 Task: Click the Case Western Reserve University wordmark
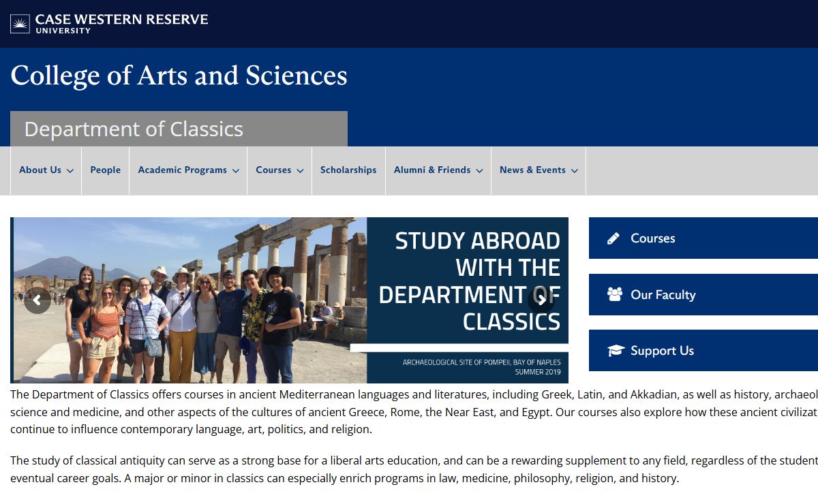click(x=122, y=23)
